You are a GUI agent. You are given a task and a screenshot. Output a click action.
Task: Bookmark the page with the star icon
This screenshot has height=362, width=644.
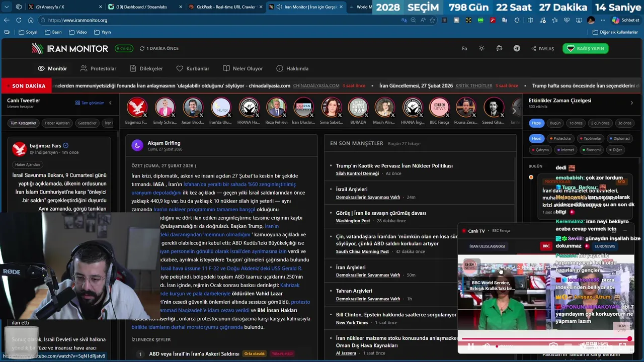(x=432, y=20)
